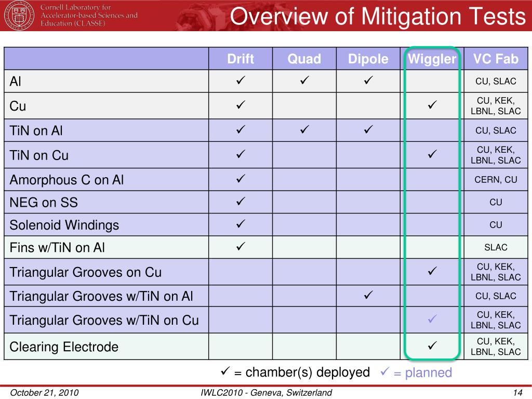Click the TiN on Cu Drift checkmark
This screenshot has height=399, width=532.
[241, 154]
